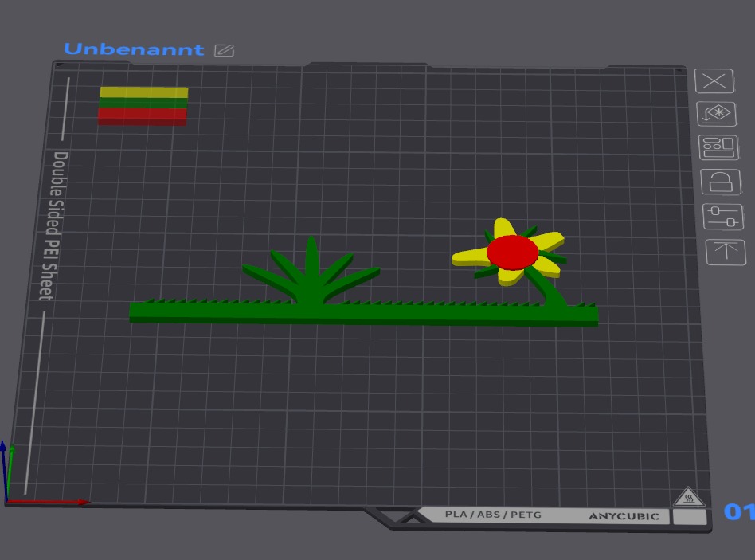Select the red flower center

click(x=512, y=252)
